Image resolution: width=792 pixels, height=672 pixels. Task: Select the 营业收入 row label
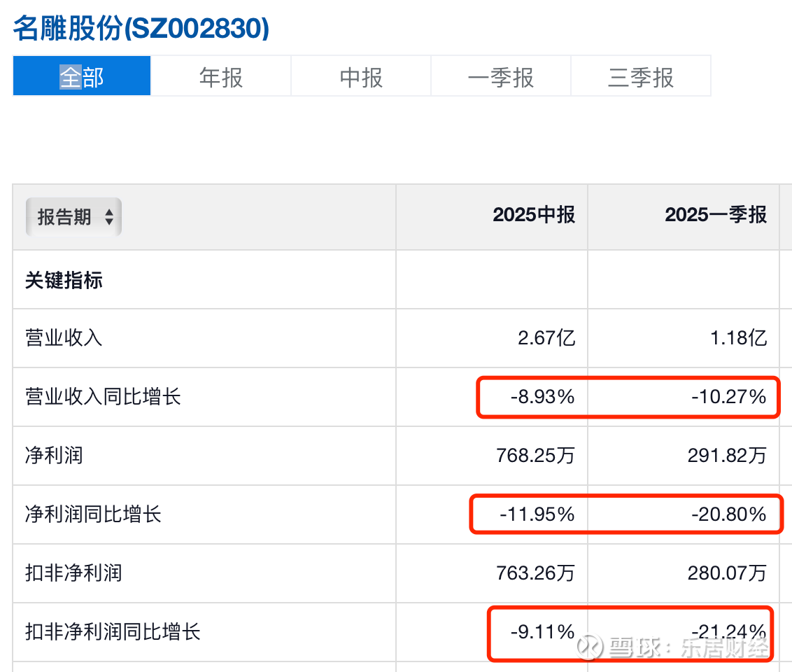[64, 338]
